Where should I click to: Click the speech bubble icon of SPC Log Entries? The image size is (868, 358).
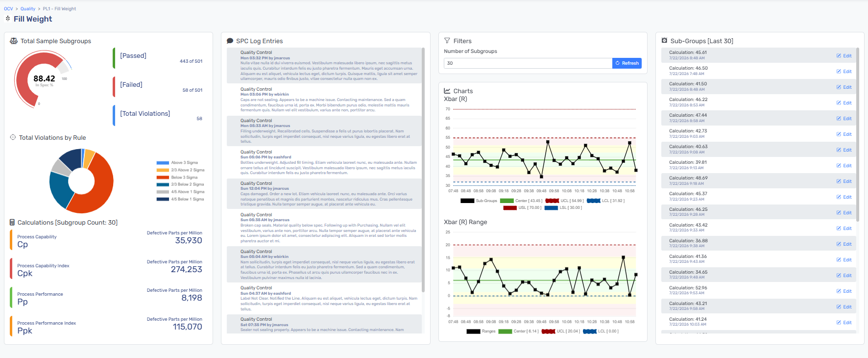[230, 41]
